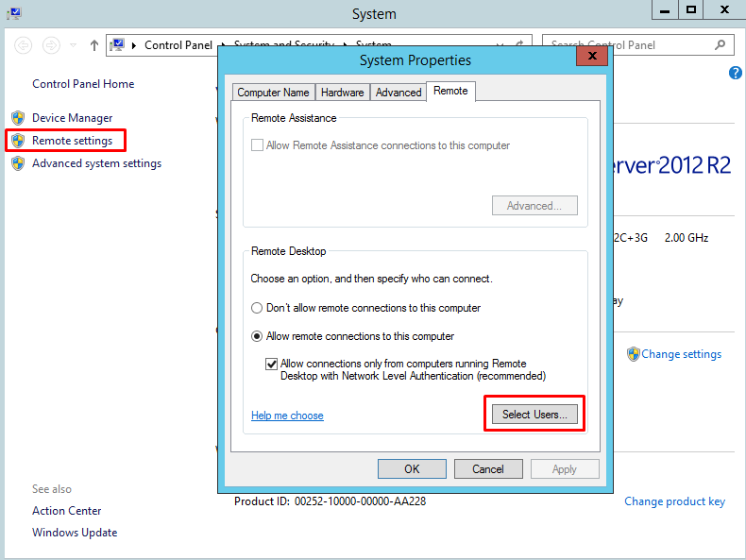Close the System Properties dialog
Viewport: 746px width, 560px height.
tap(592, 56)
